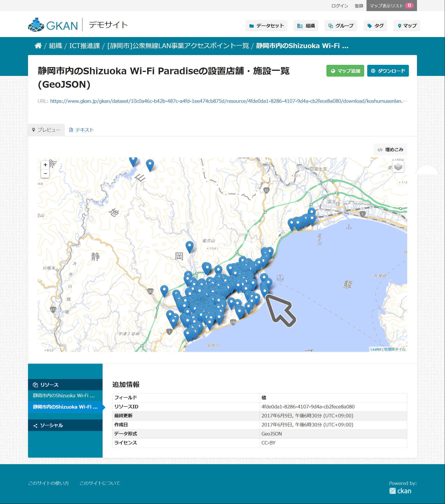Click ソーシャル sidebar heading
Screen dimensions: 445x504
(x=65, y=425)
